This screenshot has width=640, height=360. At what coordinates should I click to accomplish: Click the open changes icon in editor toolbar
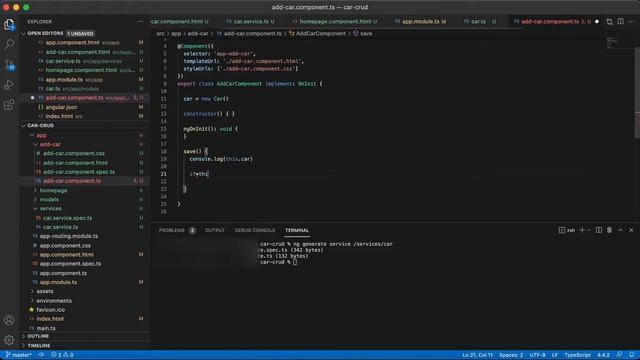[x=609, y=22]
